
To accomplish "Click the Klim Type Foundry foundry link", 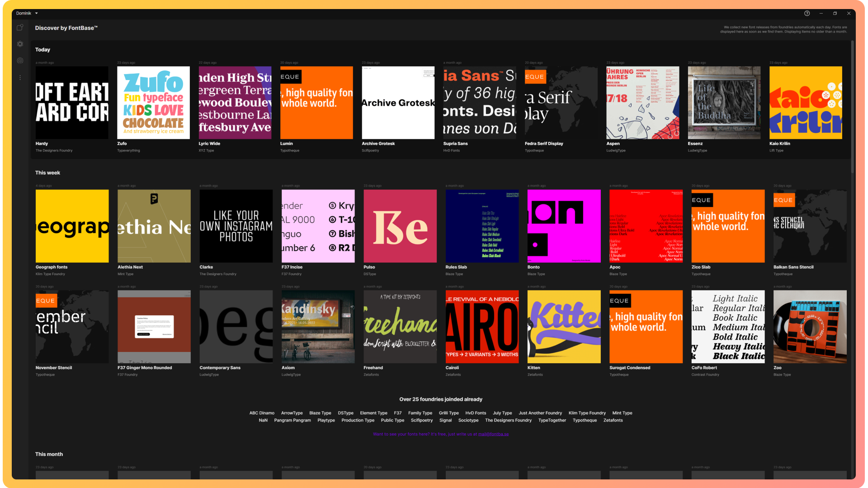I will pyautogui.click(x=587, y=413).
